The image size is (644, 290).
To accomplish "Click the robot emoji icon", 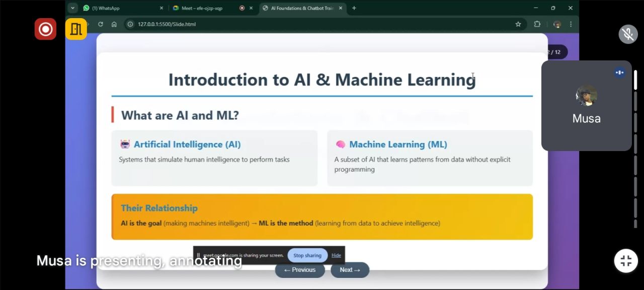I will pyautogui.click(x=125, y=144).
